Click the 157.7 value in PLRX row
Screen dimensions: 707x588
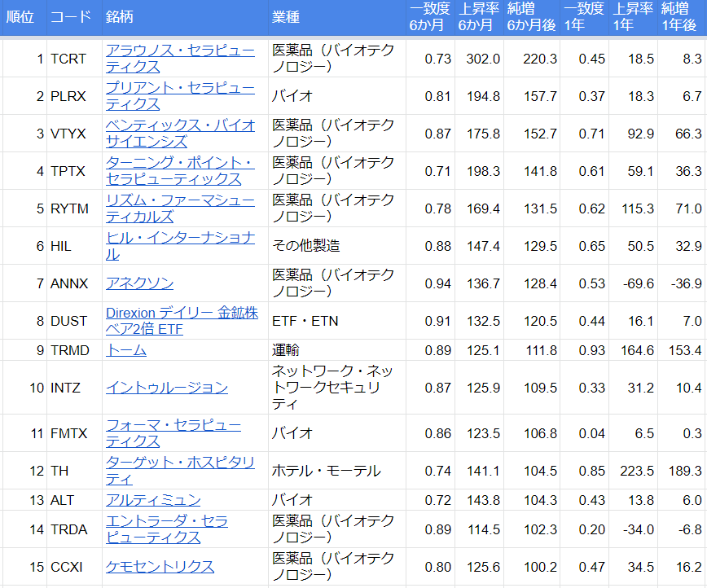click(x=540, y=96)
